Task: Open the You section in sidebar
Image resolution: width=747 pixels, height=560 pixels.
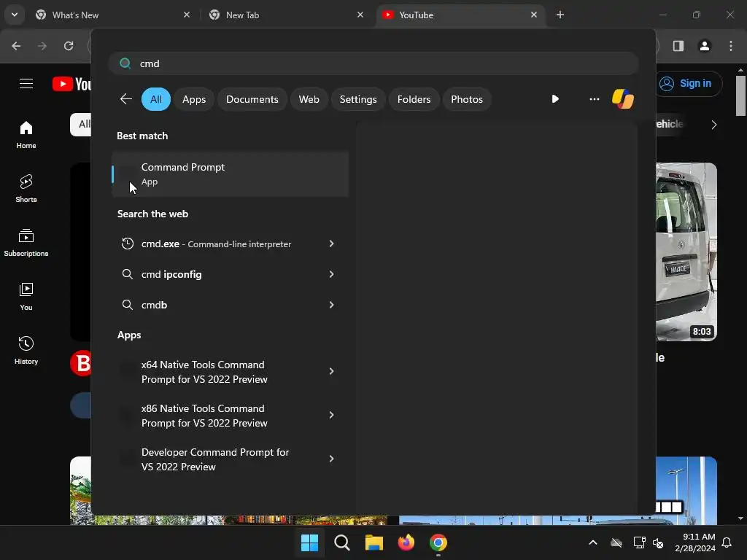Action: (26, 297)
